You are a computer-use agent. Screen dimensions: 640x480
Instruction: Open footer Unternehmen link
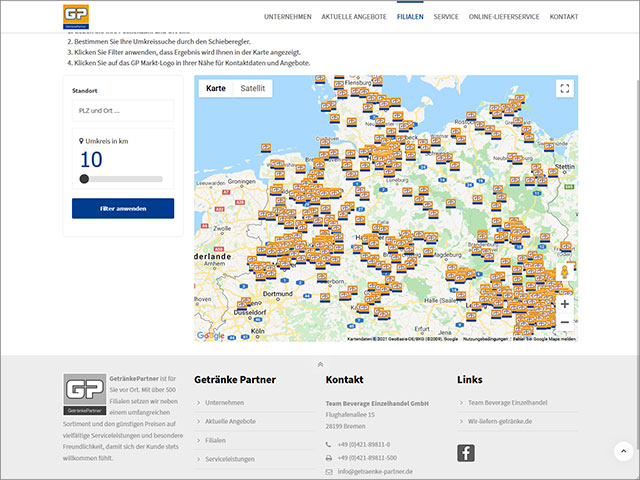[x=224, y=402]
